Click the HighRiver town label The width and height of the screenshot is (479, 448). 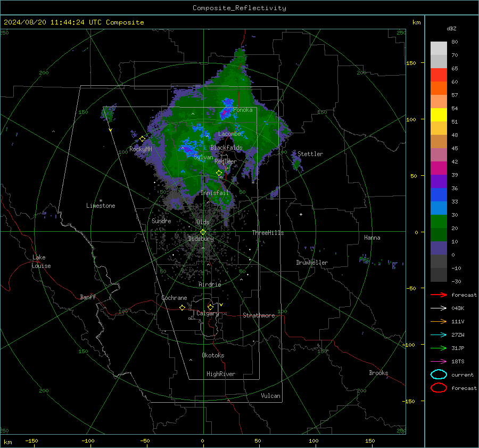[221, 374]
